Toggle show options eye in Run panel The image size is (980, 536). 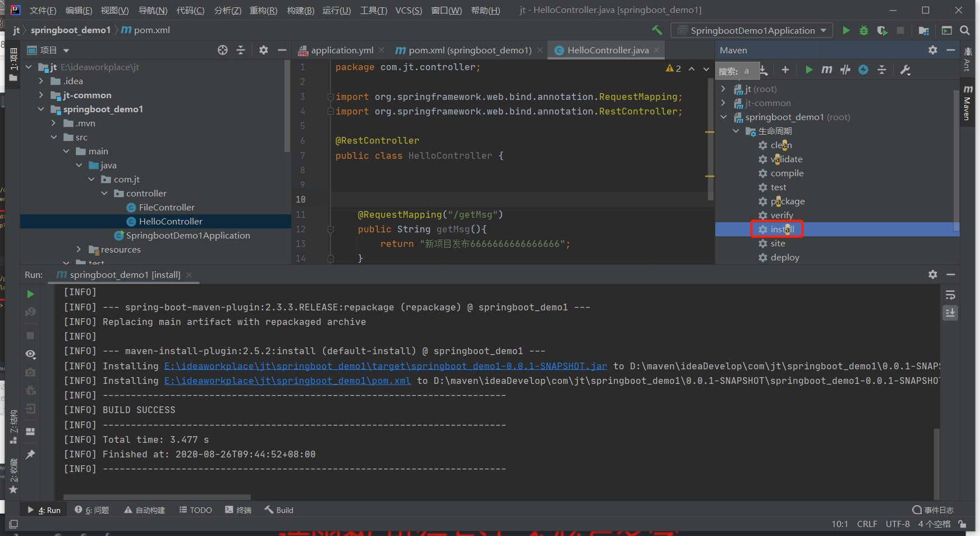pyautogui.click(x=31, y=354)
